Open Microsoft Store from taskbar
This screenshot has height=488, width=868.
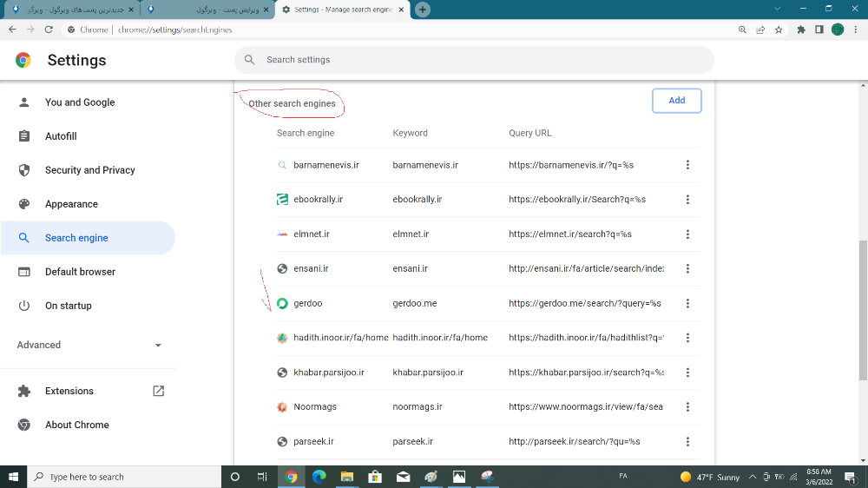click(x=375, y=477)
